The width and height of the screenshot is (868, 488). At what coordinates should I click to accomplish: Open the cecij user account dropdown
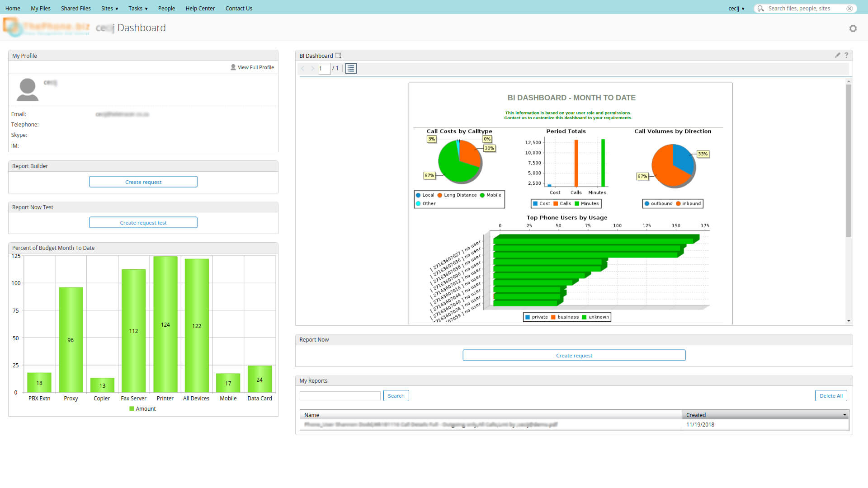coord(736,9)
